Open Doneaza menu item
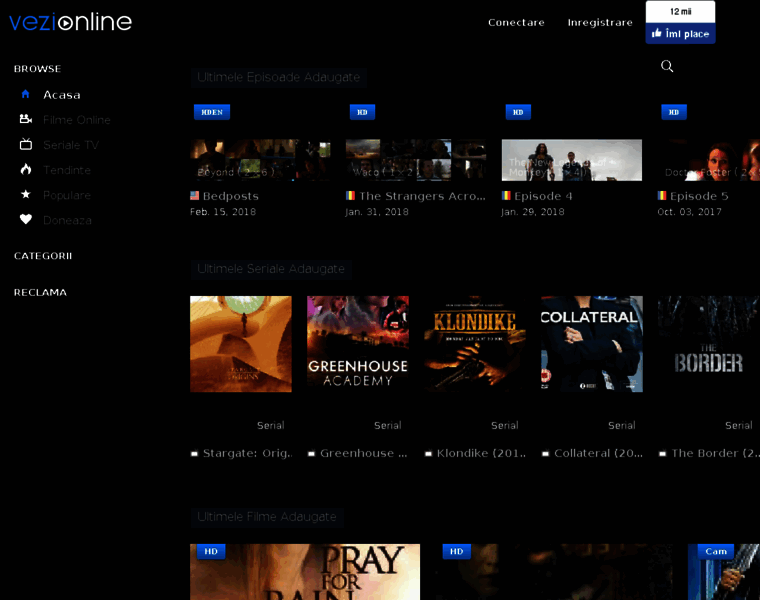Screen dimensions: 760x600 67,221
